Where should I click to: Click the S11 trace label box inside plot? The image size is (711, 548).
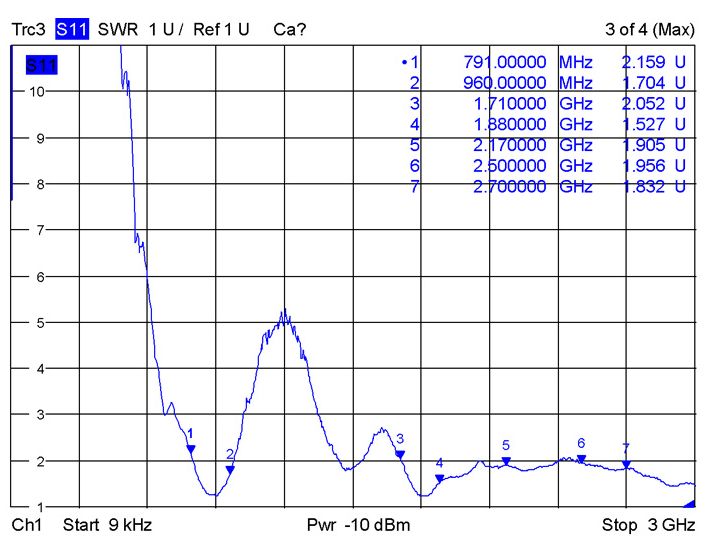41,66
